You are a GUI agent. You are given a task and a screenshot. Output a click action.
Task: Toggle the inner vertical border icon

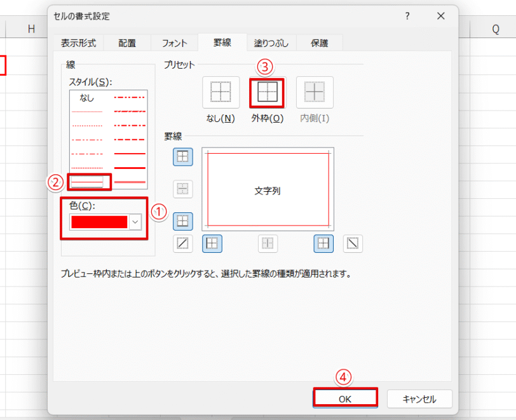click(268, 243)
